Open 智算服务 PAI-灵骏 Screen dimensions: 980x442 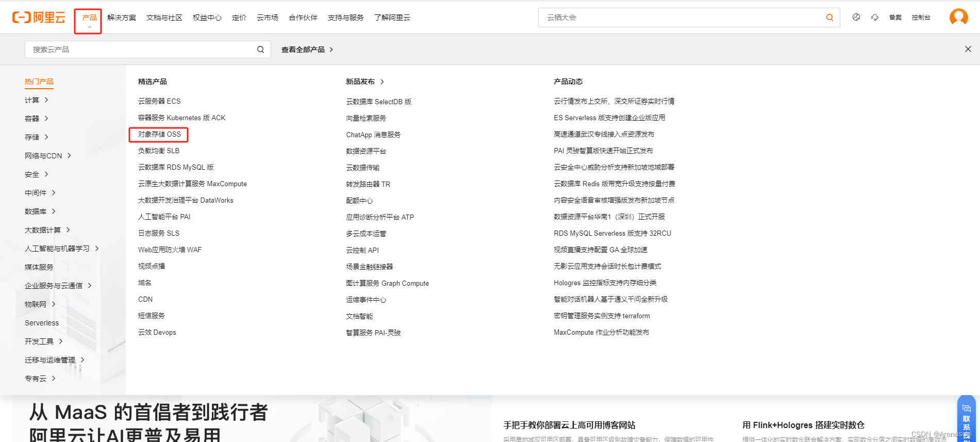[x=373, y=333]
